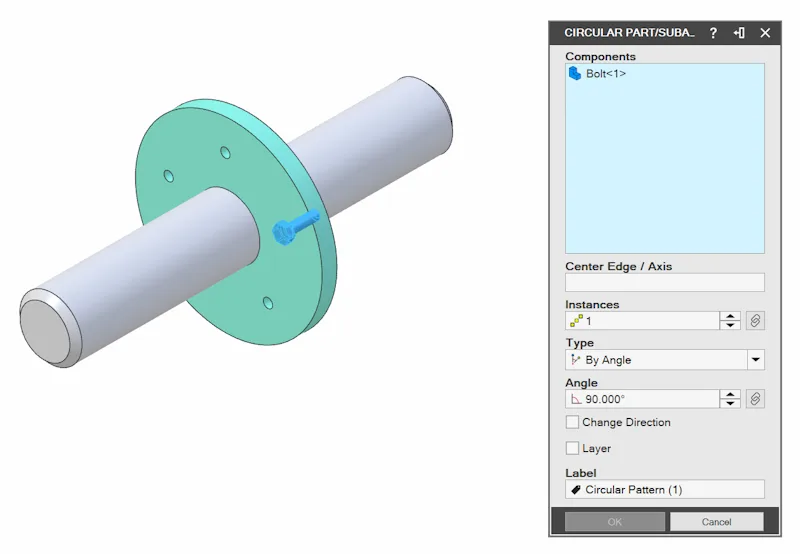Increase Instances with up arrow
Viewport: 800px width, 554px height.
pyautogui.click(x=730, y=316)
